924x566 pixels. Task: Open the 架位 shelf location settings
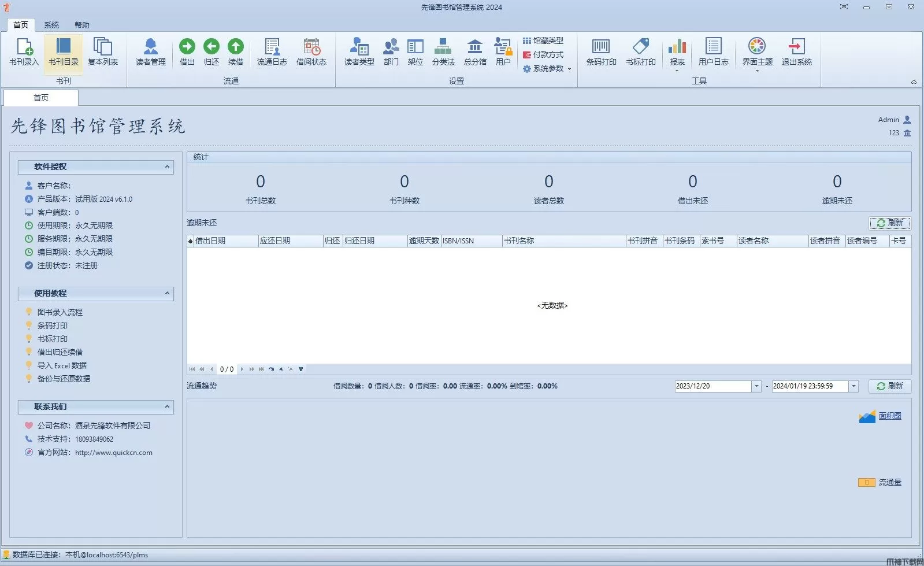[415, 52]
